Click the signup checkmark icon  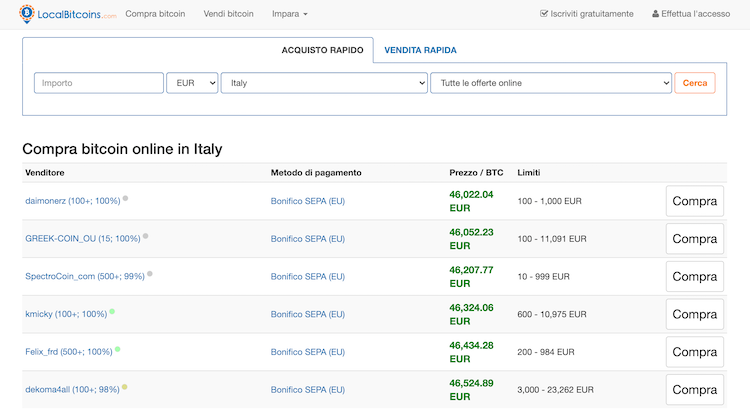(x=544, y=13)
